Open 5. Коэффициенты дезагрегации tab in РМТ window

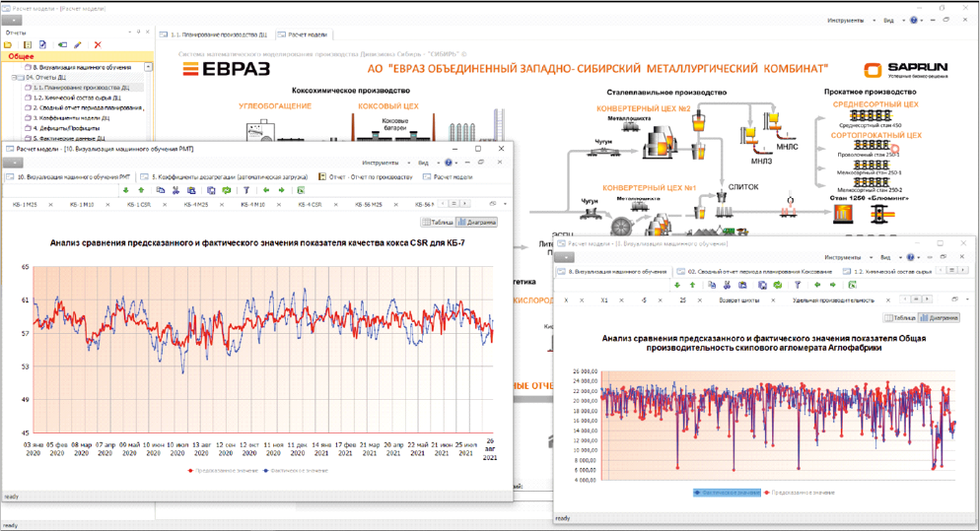225,176
